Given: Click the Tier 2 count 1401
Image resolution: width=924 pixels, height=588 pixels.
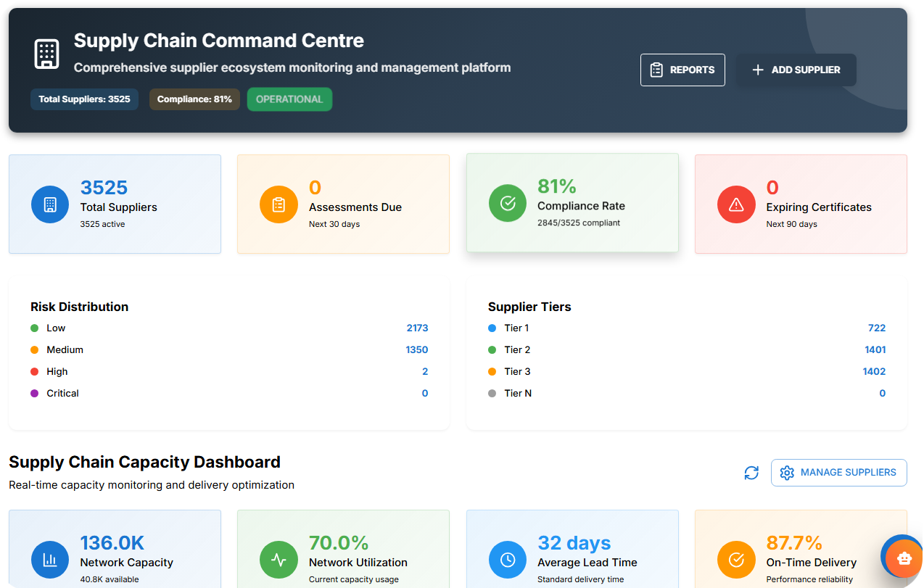Looking at the screenshot, I should coord(875,350).
